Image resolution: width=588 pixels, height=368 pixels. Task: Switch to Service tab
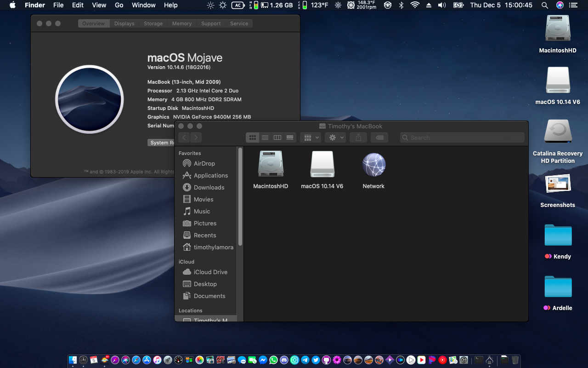coord(239,23)
